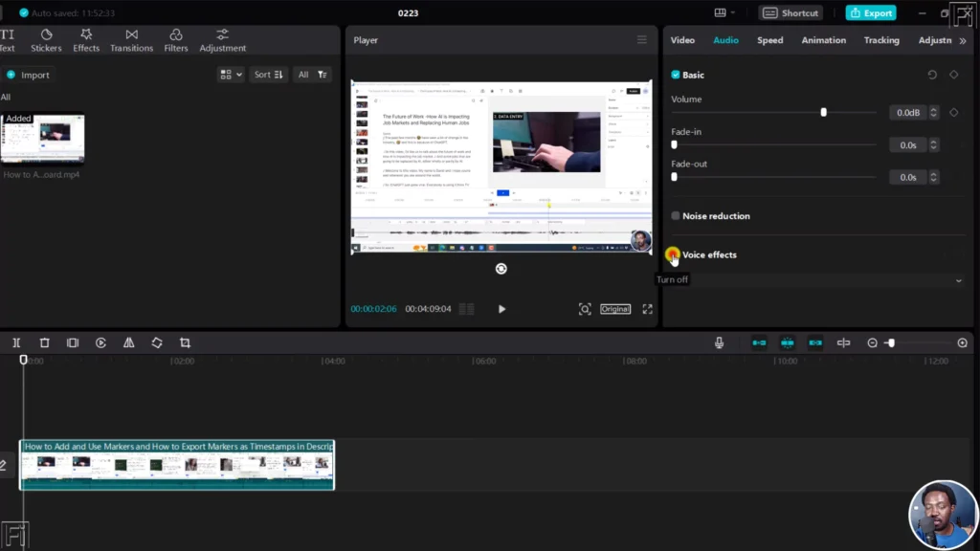The image size is (980, 551).
Task: Open the All filter dropdown
Action: (x=313, y=75)
